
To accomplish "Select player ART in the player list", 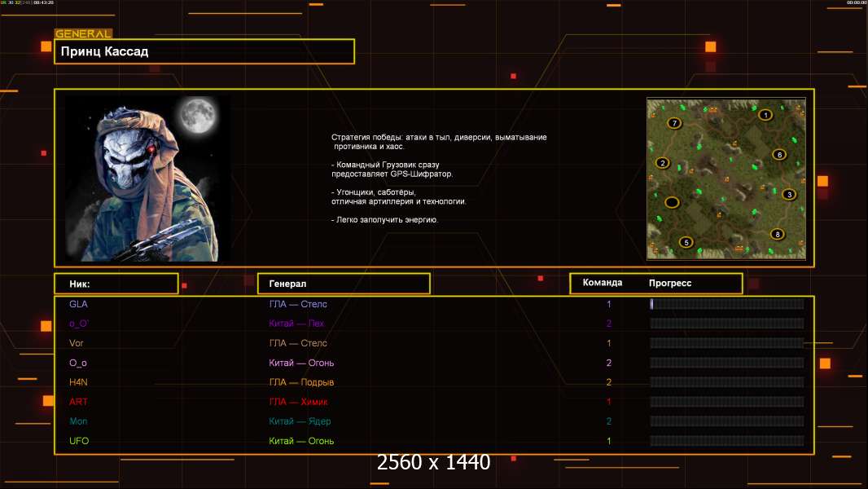I will [x=78, y=402].
